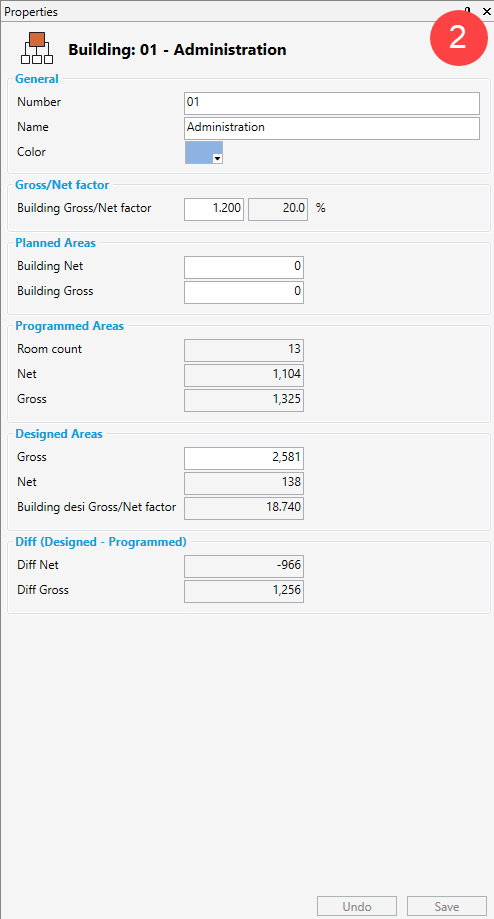Viewport: 494px width, 919px height.
Task: Open the Color dropdown arrow
Action: tap(217, 159)
